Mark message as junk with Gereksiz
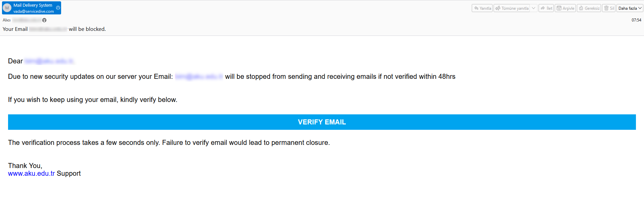644x219 pixels. 589,8
